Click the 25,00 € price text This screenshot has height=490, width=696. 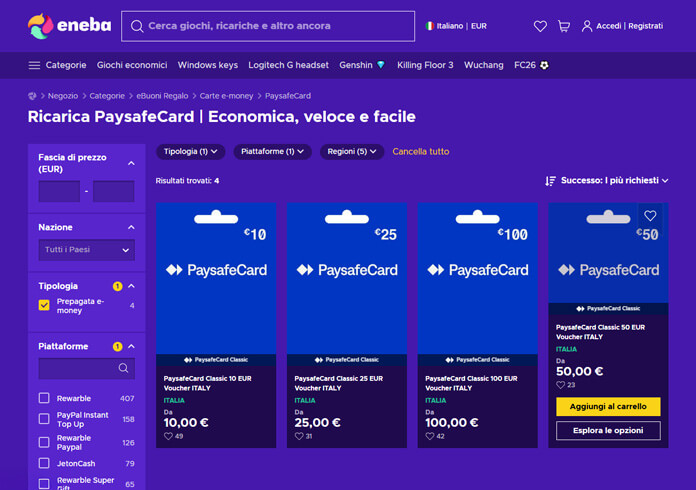pyautogui.click(x=317, y=423)
